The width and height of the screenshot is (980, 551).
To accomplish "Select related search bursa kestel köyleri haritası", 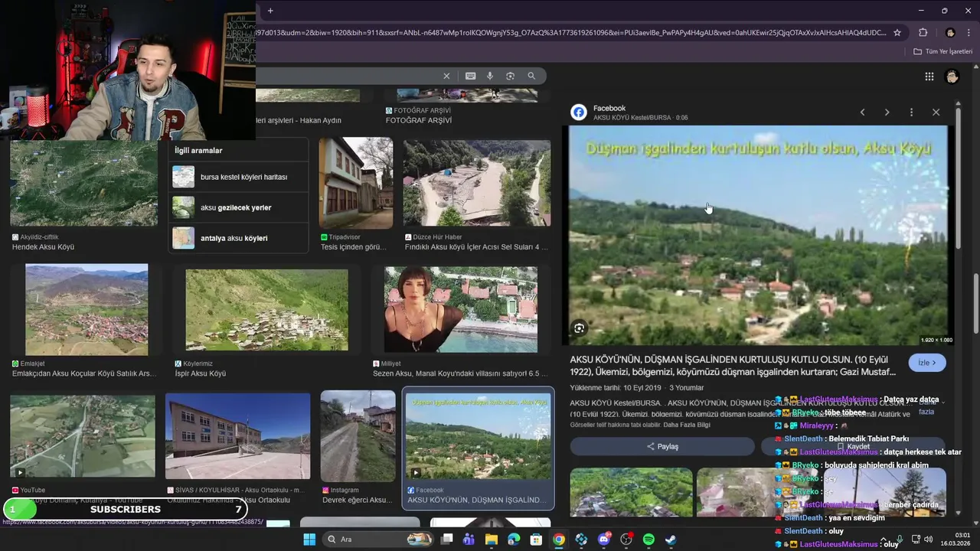I will point(238,177).
